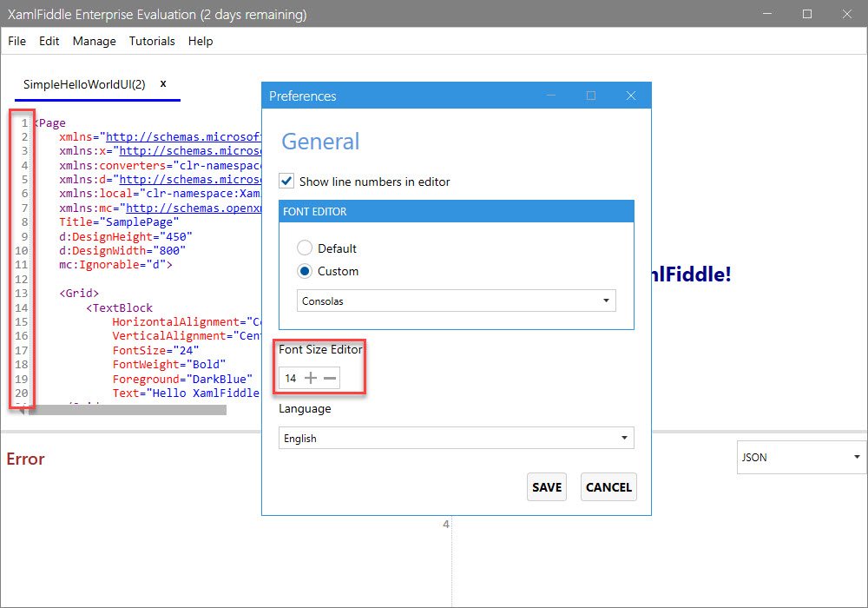This screenshot has width=868, height=608.
Task: Click the horizontal scrollbar of code editor
Action: [x=128, y=410]
